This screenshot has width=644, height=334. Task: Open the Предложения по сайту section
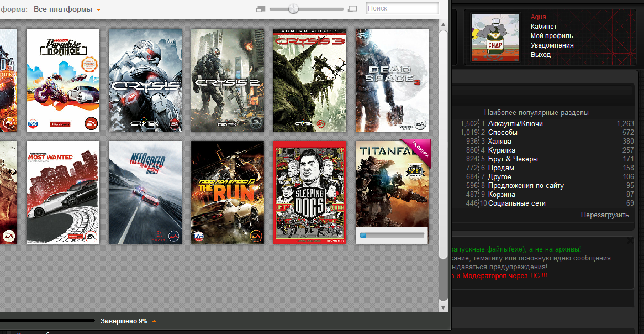pos(526,185)
